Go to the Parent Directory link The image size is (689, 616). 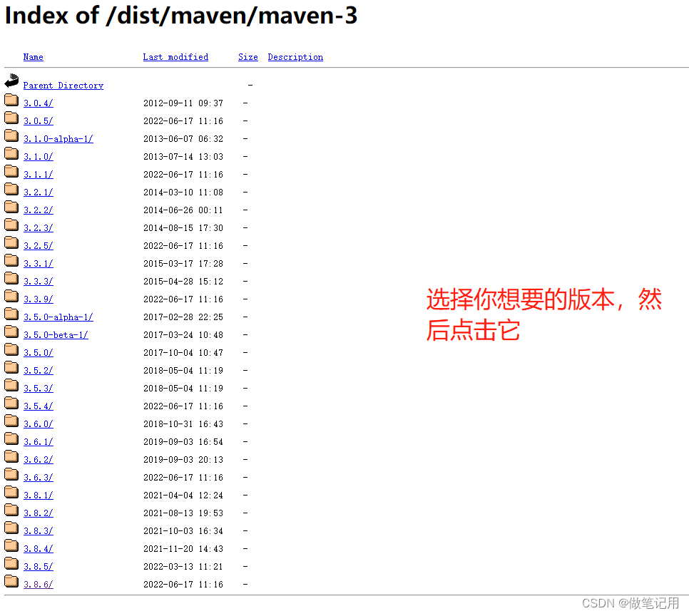click(x=63, y=86)
